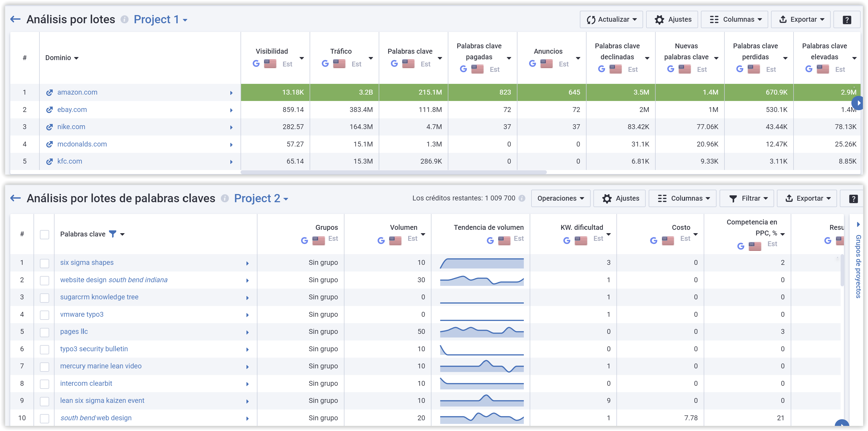Expand the row arrow next to ebay.com
The width and height of the screenshot is (868, 431).
231,110
